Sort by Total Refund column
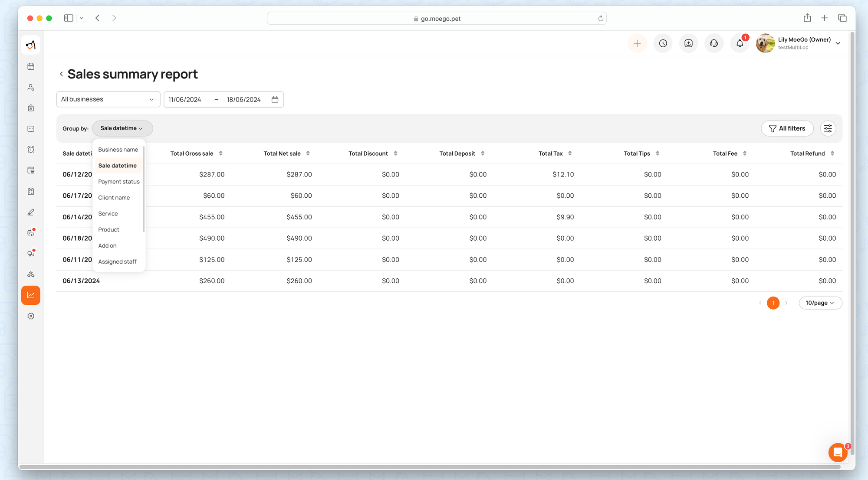 [x=832, y=153]
